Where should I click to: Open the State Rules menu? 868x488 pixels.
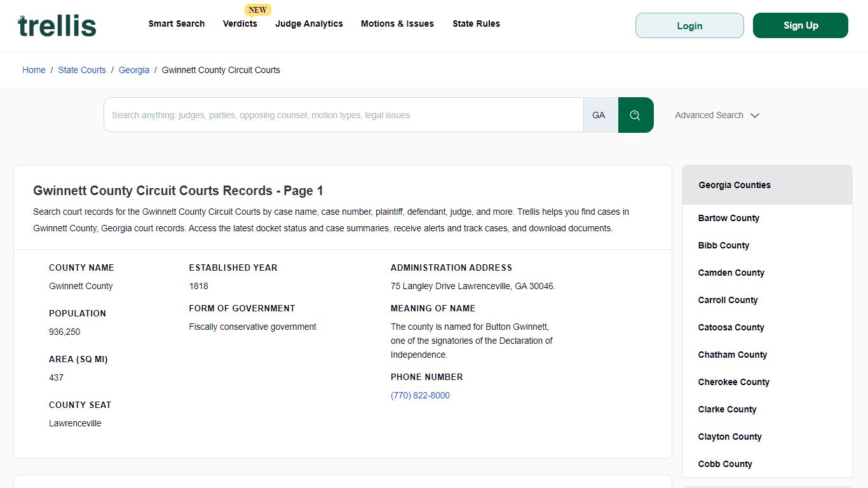click(476, 24)
